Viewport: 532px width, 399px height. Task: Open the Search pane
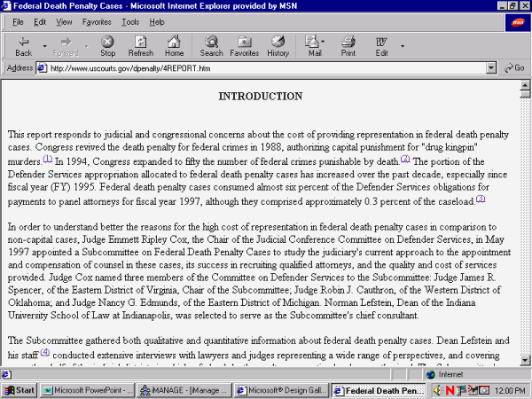pyautogui.click(x=212, y=46)
